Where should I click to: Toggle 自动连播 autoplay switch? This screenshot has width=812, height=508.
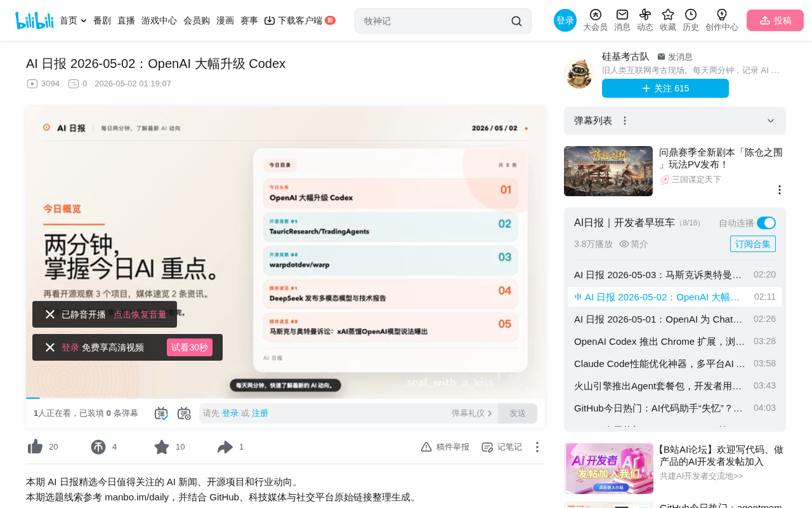[x=766, y=223]
